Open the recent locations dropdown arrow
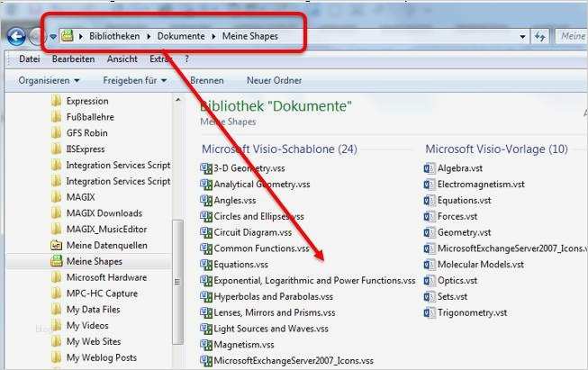The image size is (588, 370). click(53, 37)
